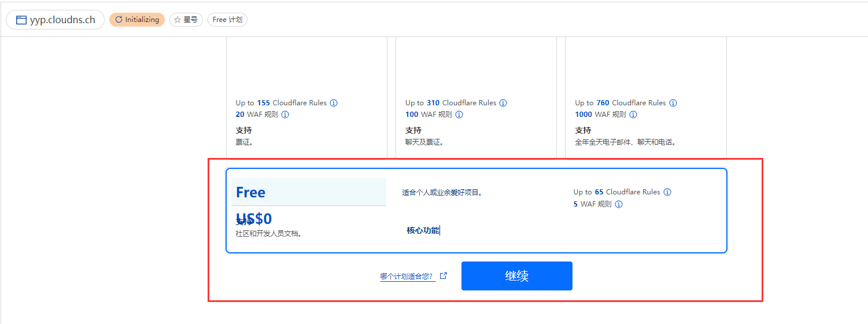Click the 适合个人或业余爱好项目。 description
The width and height of the screenshot is (868, 324).
[x=442, y=192]
